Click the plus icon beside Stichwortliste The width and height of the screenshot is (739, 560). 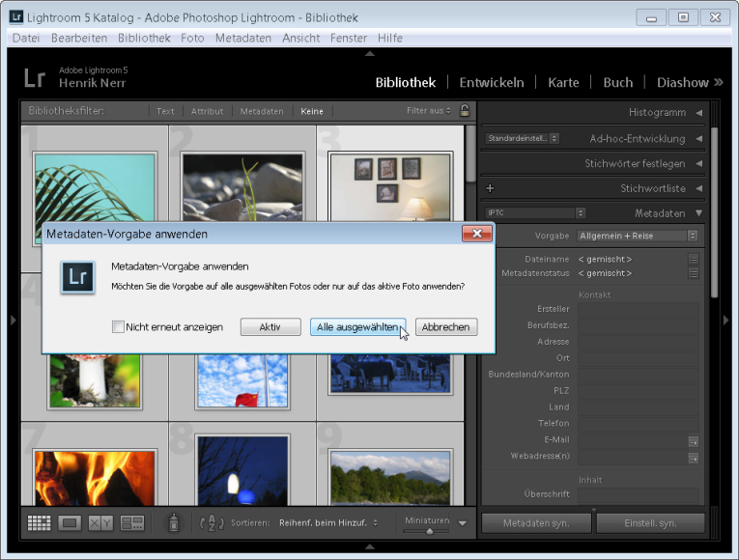(x=490, y=188)
